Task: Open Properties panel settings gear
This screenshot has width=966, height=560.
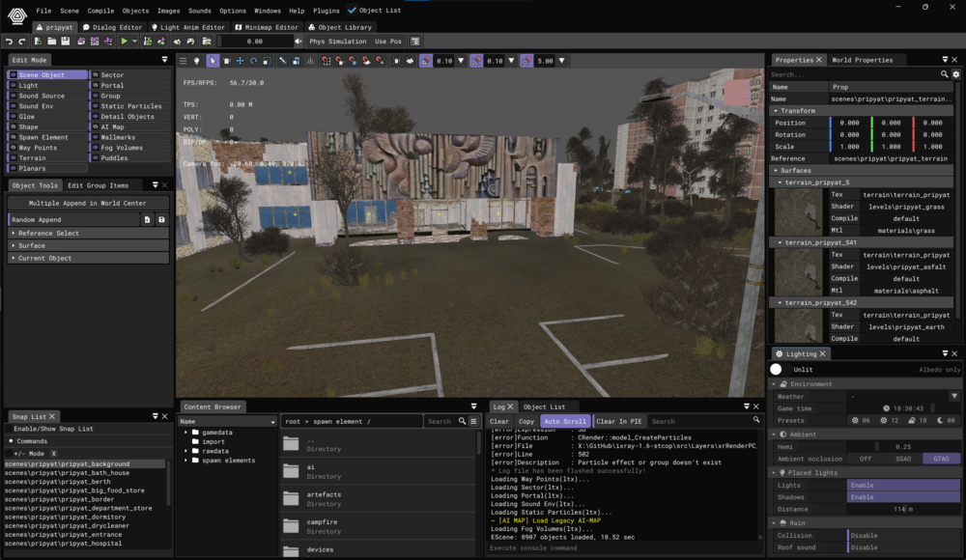Action: pos(956,74)
